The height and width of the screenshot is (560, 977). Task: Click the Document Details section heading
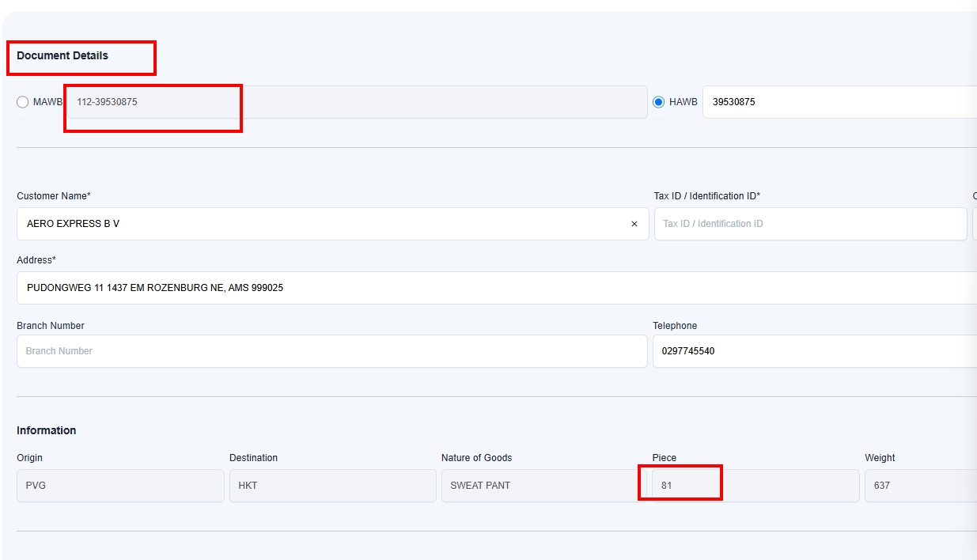62,56
